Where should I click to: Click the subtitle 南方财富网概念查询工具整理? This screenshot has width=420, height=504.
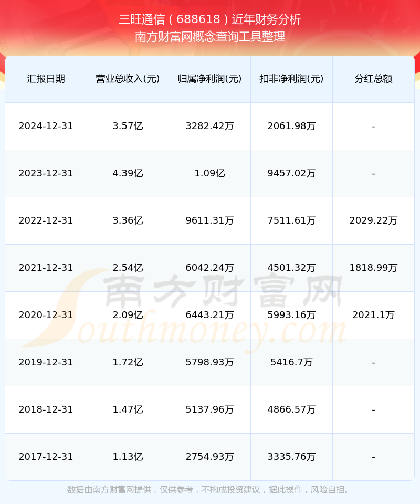pos(210,37)
